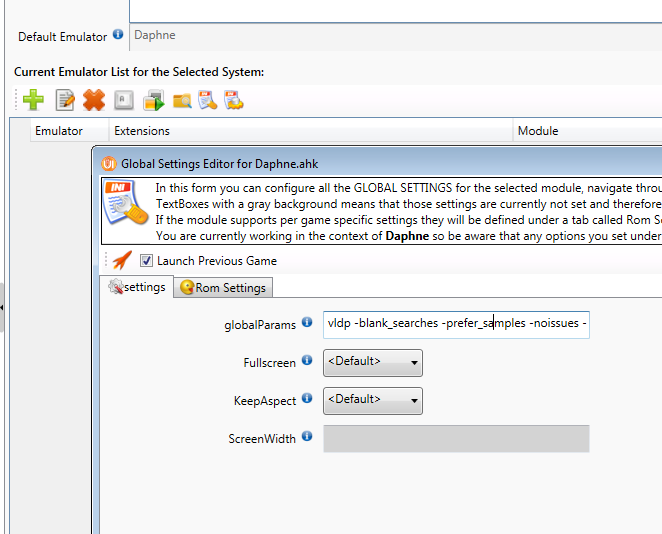Click the 'Default Emulator' label
This screenshot has height=534, width=662.
coord(62,37)
